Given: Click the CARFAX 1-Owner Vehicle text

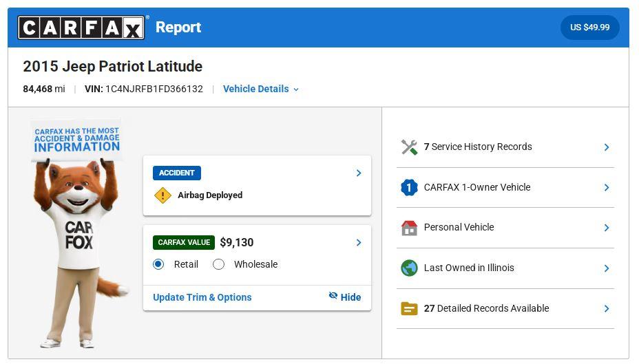Looking at the screenshot, I should pos(477,187).
